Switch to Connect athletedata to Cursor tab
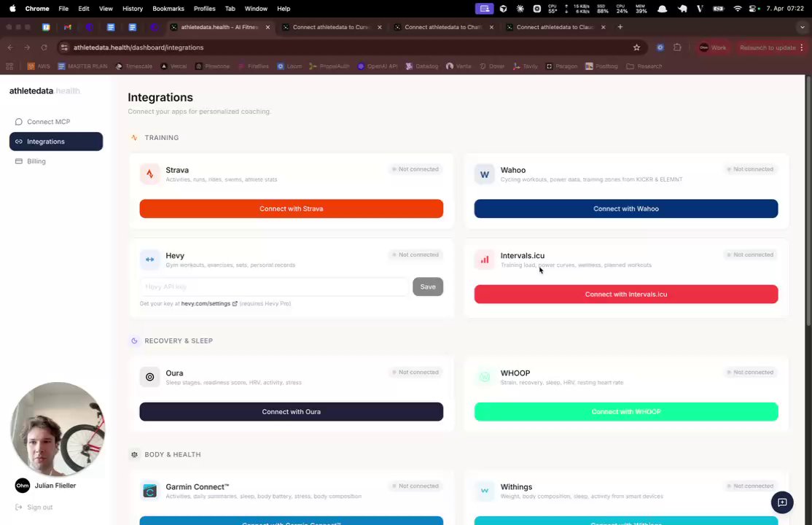Viewport: 812px width, 525px height. [331, 27]
